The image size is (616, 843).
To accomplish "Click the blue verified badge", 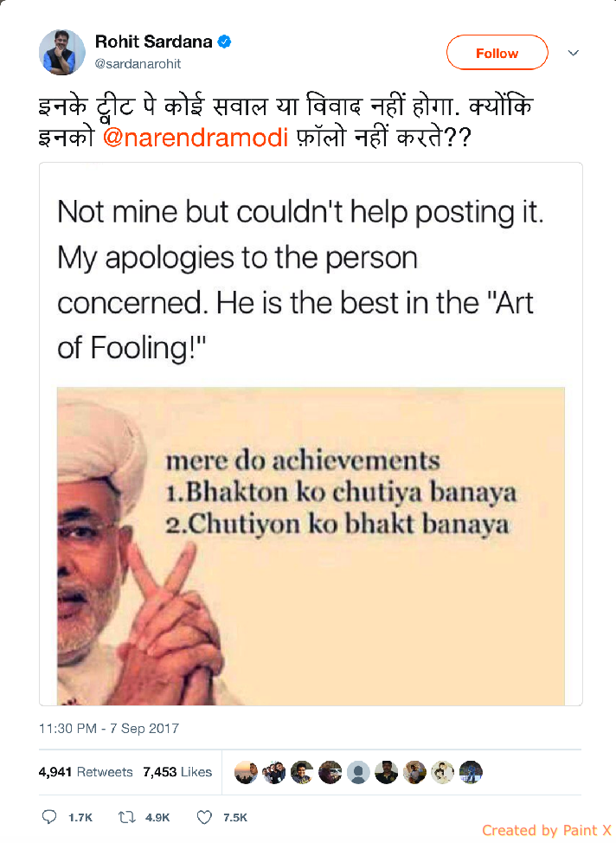I will click(225, 42).
